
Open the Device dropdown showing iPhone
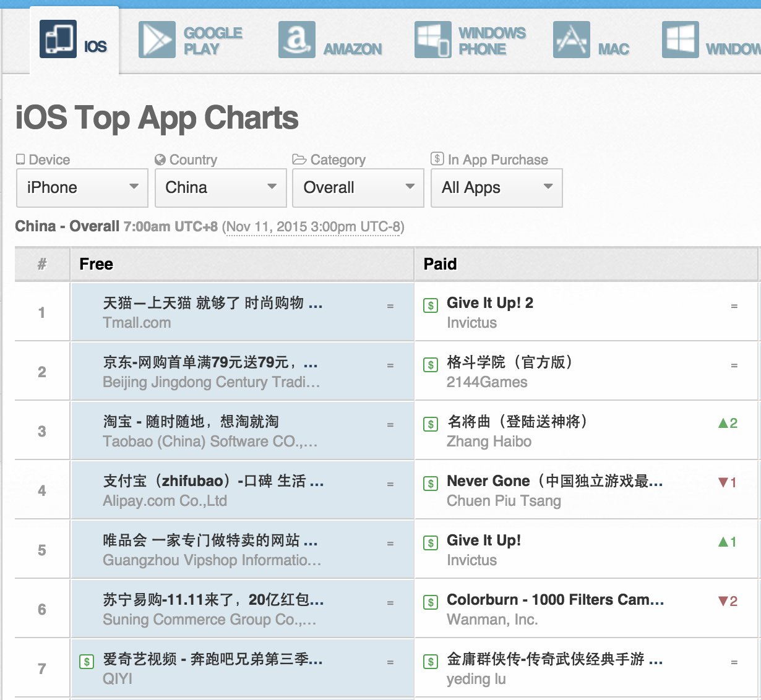(82, 187)
